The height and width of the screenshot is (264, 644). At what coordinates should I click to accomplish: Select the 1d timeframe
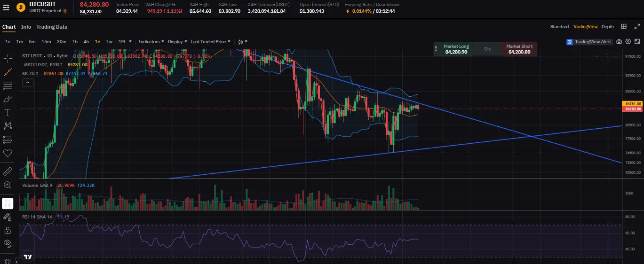(97, 42)
